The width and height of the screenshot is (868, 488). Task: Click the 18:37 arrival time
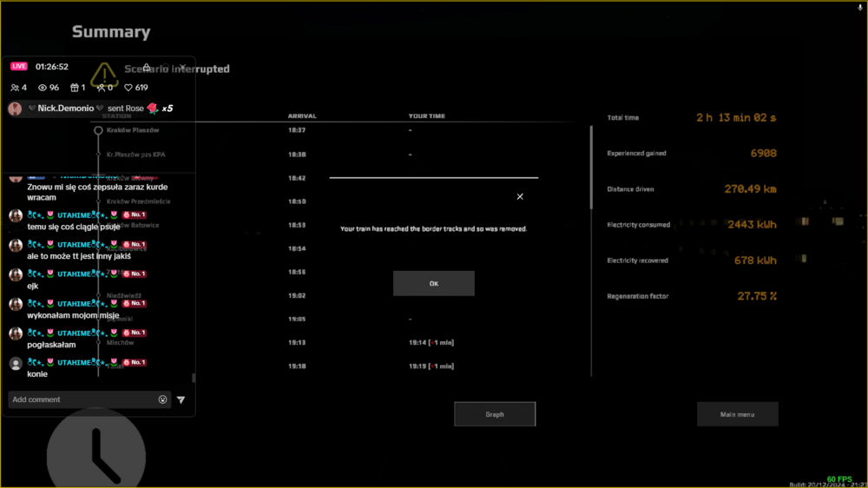tap(297, 130)
